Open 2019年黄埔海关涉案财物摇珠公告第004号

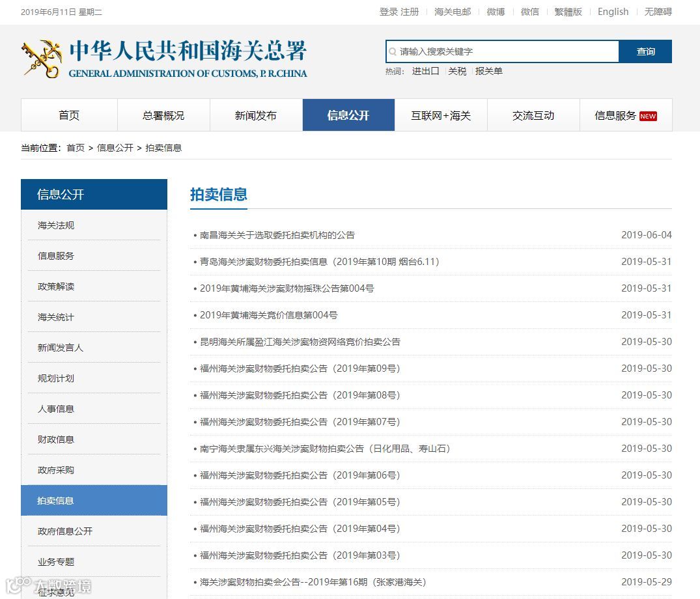tap(287, 289)
